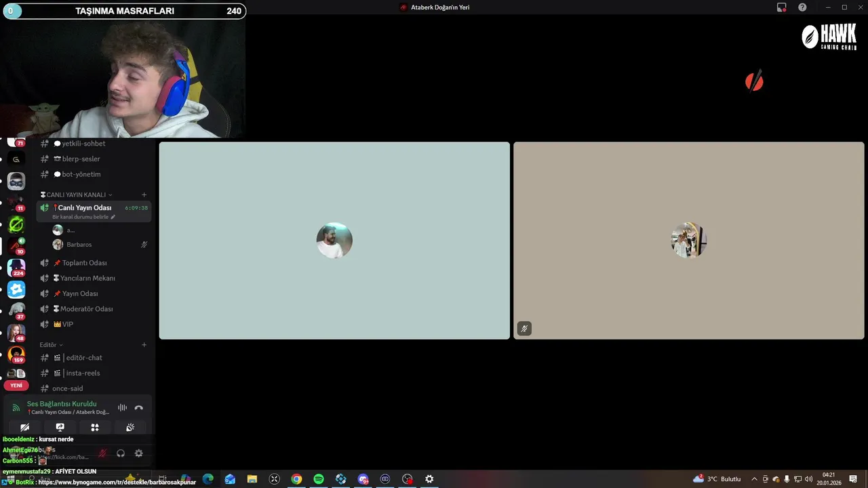
Task: Set channel status via Bir kanal durumu belirle
Action: coord(84,217)
